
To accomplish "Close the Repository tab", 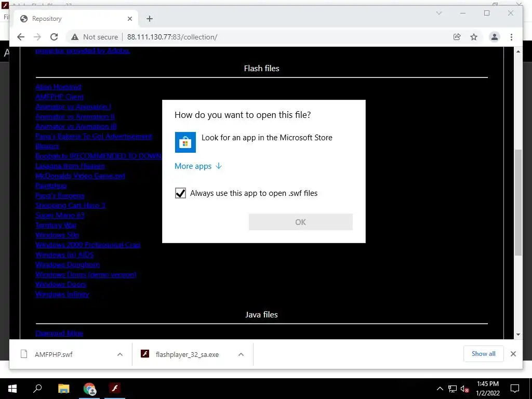I will click(x=129, y=19).
